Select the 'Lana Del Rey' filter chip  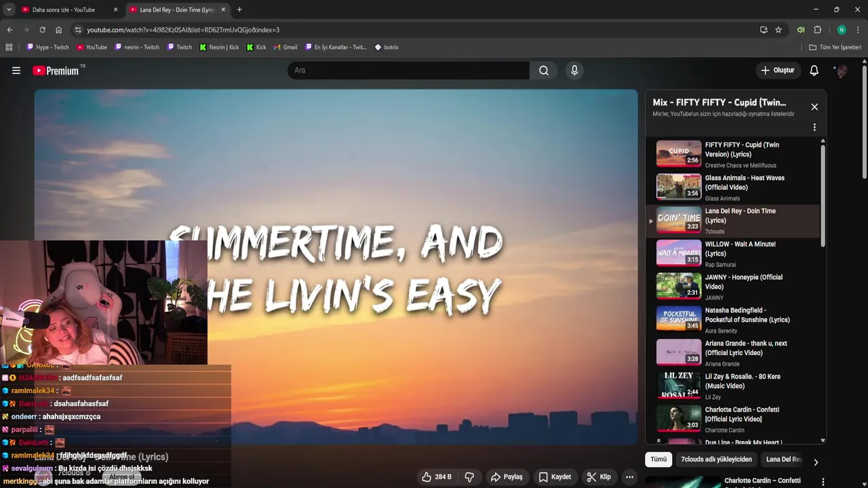tap(784, 460)
